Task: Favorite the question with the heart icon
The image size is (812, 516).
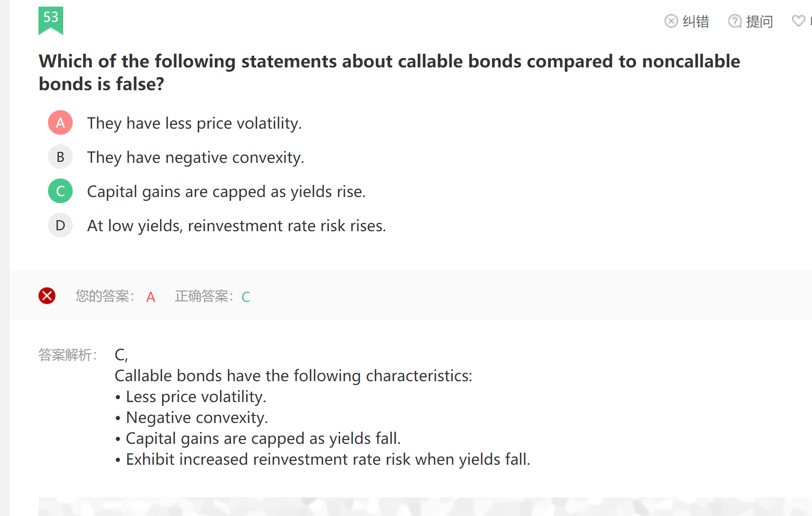Action: point(799,20)
